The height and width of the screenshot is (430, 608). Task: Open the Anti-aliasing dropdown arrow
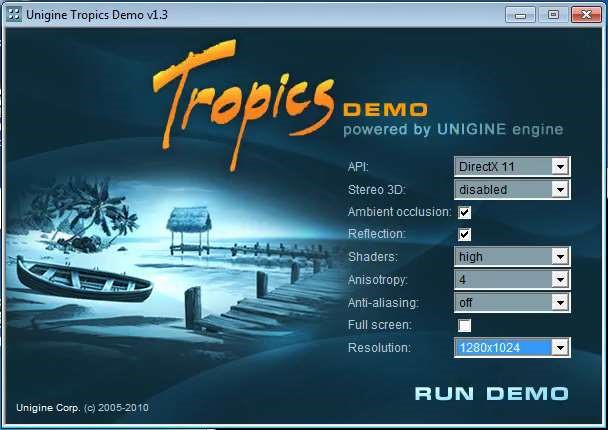(560, 302)
